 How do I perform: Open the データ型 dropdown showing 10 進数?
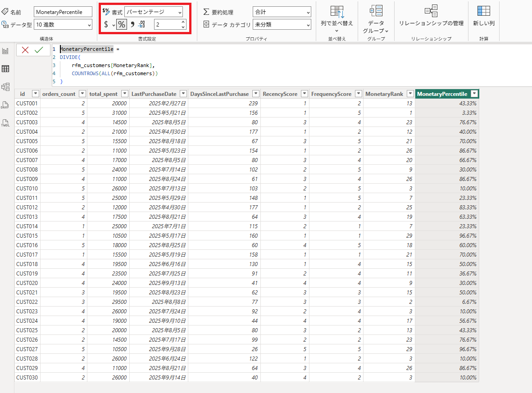(63, 25)
